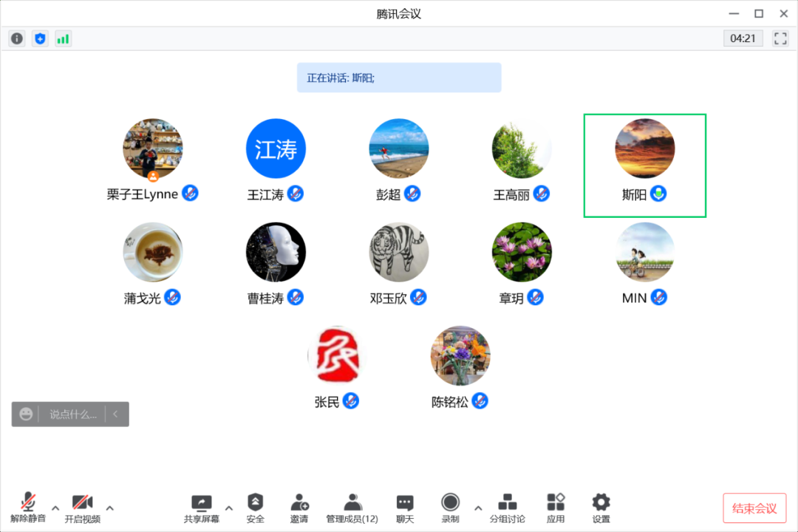The image size is (798, 532).
Task: Click the name label 斯阳
Action: (634, 195)
